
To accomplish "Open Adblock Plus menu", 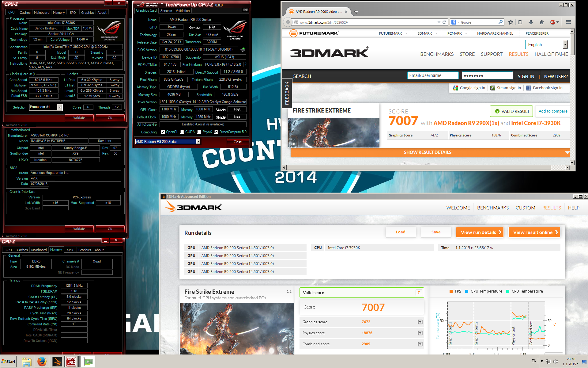I will pos(554,22).
